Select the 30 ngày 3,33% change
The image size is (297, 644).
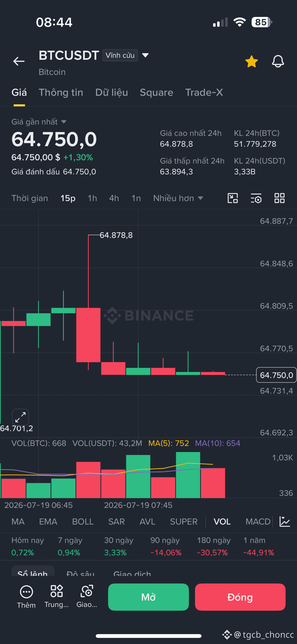click(118, 546)
